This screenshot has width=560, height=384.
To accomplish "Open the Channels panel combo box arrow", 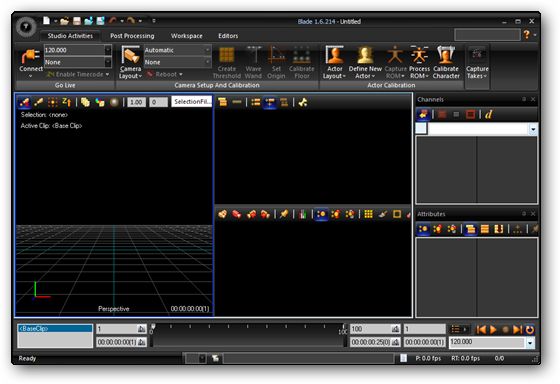I will [533, 129].
